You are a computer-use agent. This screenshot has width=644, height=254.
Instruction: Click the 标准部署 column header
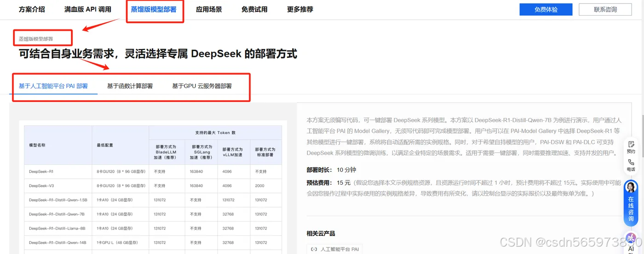(265, 152)
